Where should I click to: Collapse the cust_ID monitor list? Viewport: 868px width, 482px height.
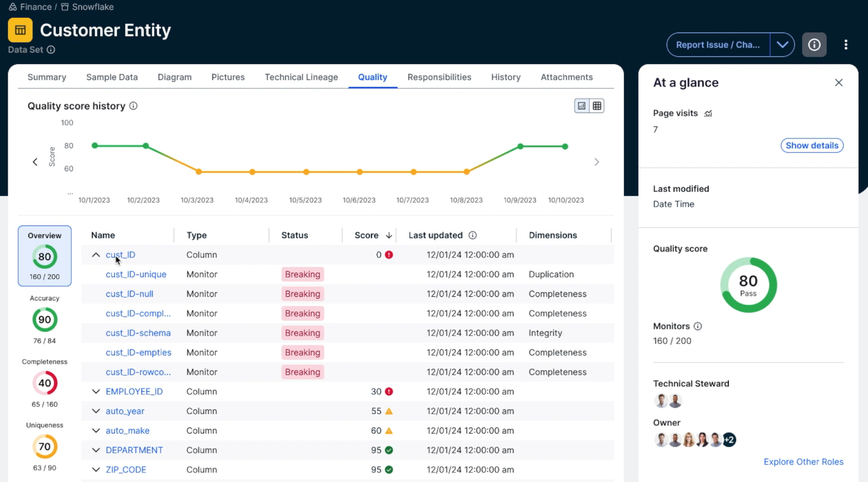coord(95,254)
